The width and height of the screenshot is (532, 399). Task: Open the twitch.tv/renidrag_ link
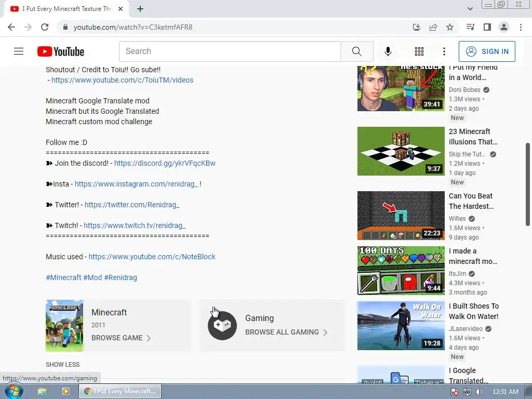[x=135, y=225]
